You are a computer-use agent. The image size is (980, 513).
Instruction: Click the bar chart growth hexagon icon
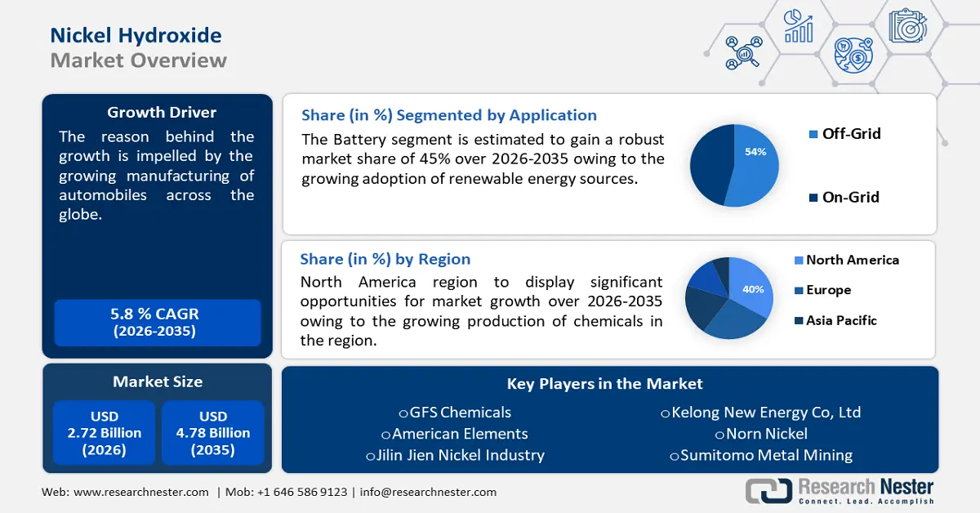tap(798, 25)
